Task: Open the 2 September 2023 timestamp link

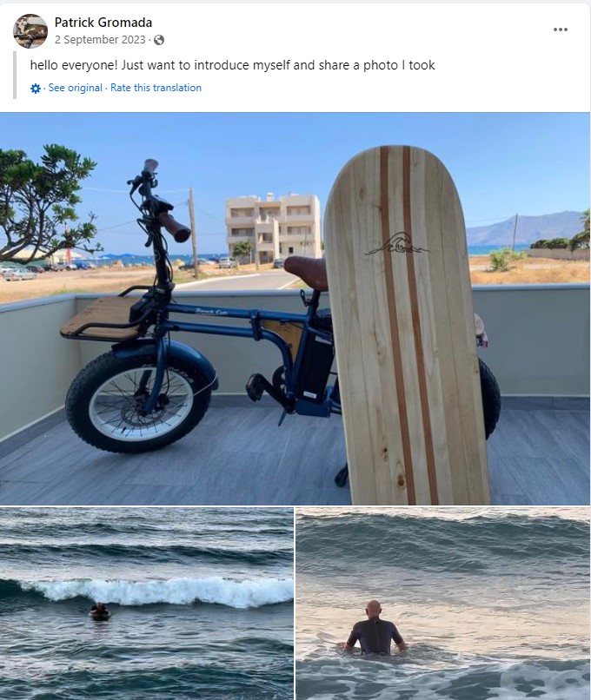Action: coord(100,40)
